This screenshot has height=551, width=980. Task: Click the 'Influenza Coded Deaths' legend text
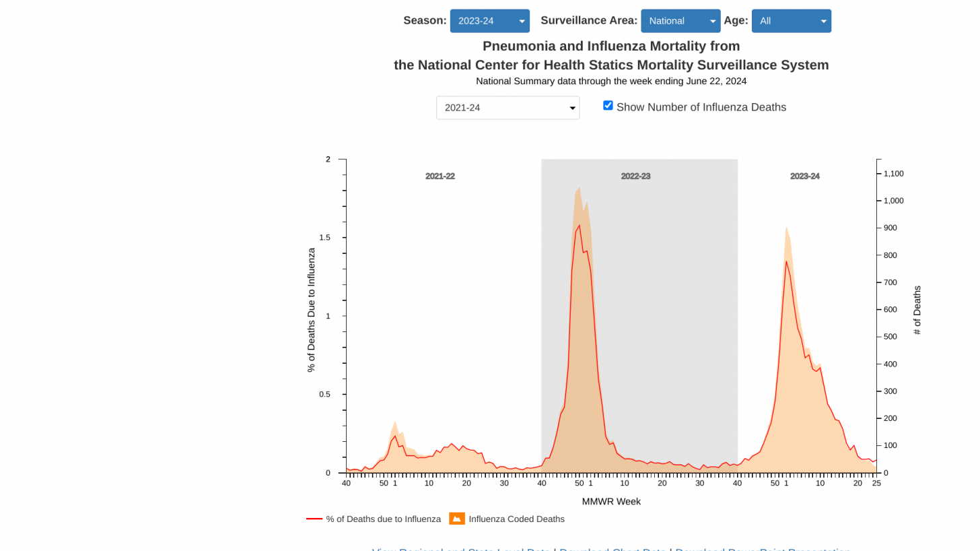[x=517, y=519]
